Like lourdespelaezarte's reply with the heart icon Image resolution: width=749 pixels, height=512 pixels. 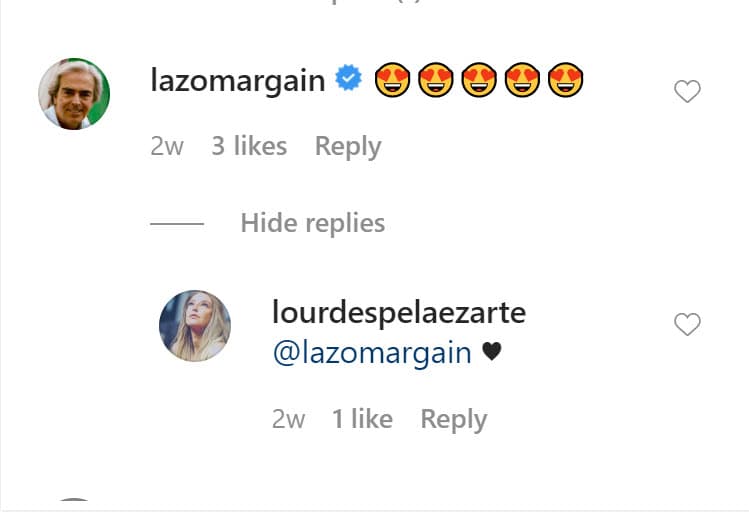pos(687,324)
